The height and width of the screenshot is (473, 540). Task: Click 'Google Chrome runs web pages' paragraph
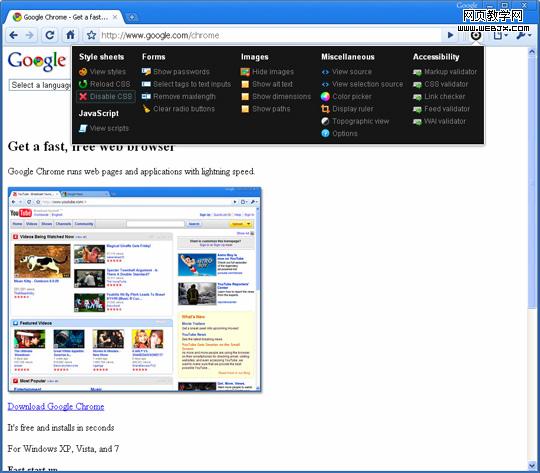point(131,172)
